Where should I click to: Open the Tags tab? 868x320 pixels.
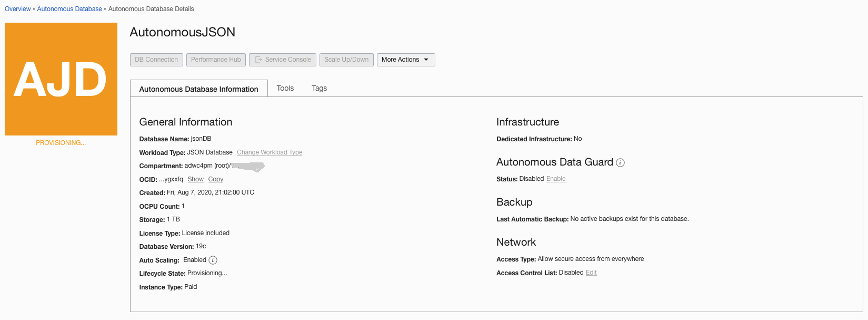[319, 89]
